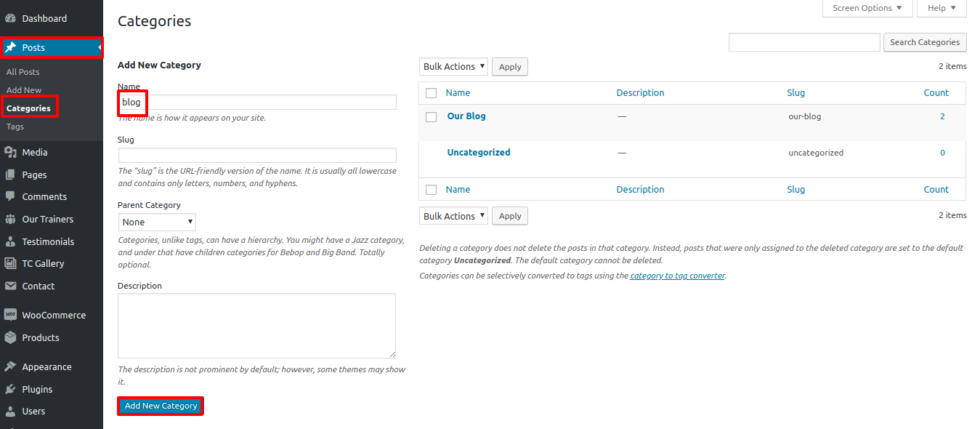Image resolution: width=980 pixels, height=429 pixels.
Task: Toggle select-all checkbox in table footer
Action: coord(431,190)
